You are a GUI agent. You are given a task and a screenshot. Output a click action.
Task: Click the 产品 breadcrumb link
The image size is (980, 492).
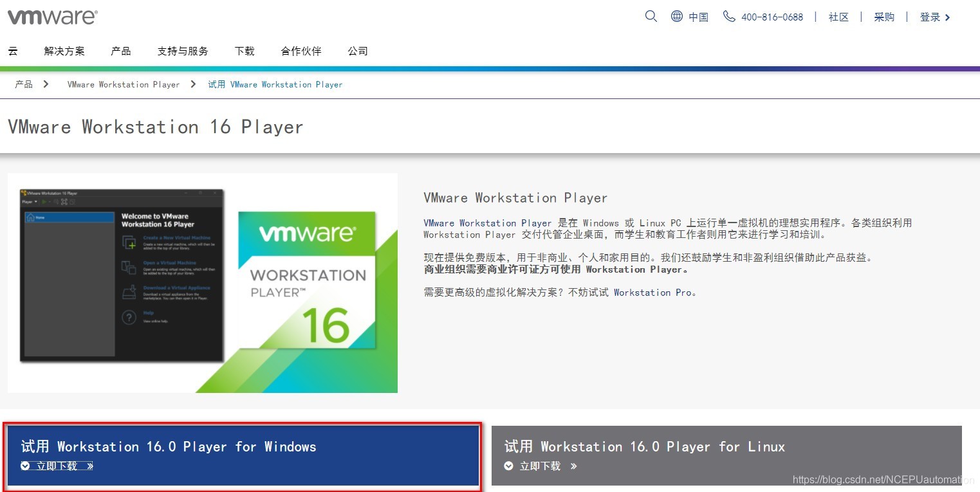click(x=24, y=84)
